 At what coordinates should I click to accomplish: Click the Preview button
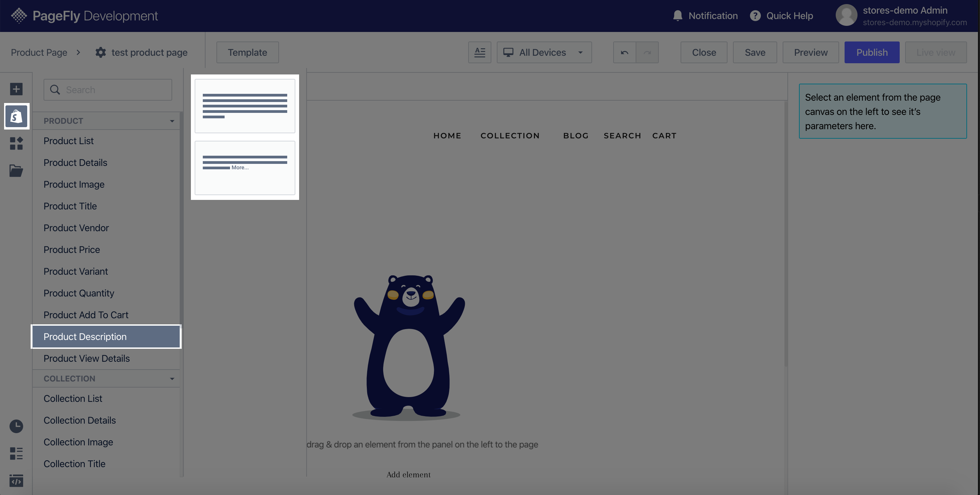tap(810, 52)
